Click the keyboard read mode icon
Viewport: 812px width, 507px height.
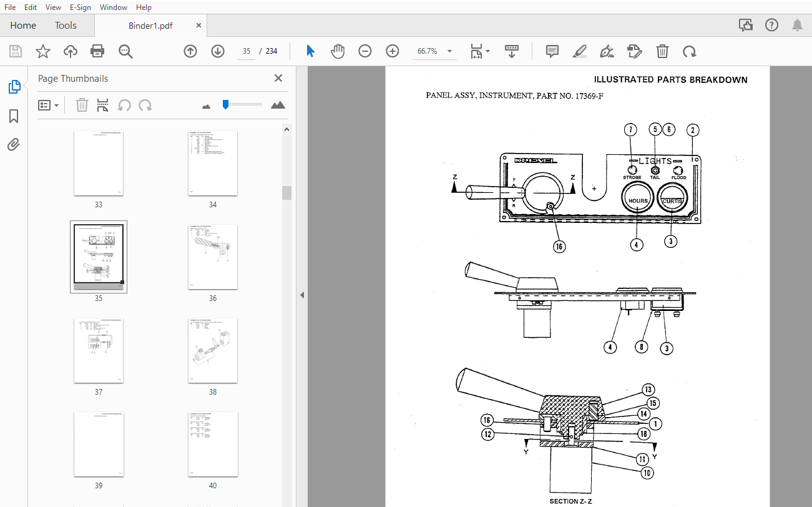coord(512,51)
